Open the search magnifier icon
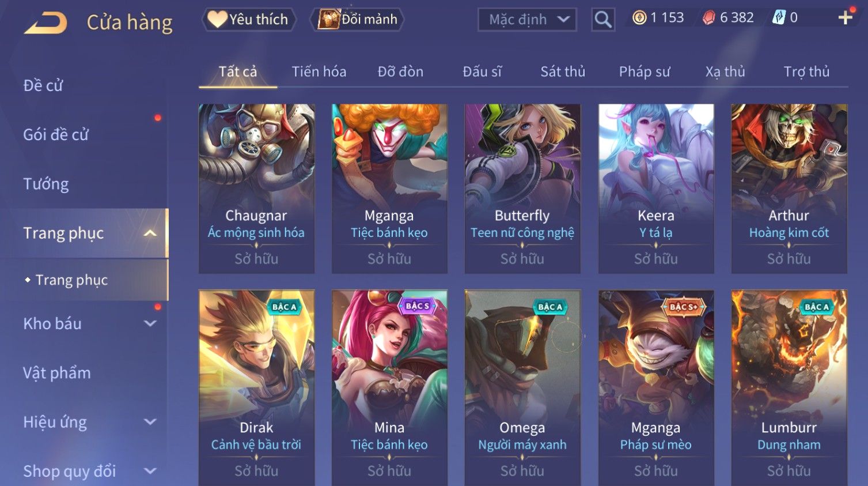The width and height of the screenshot is (868, 486). click(603, 20)
